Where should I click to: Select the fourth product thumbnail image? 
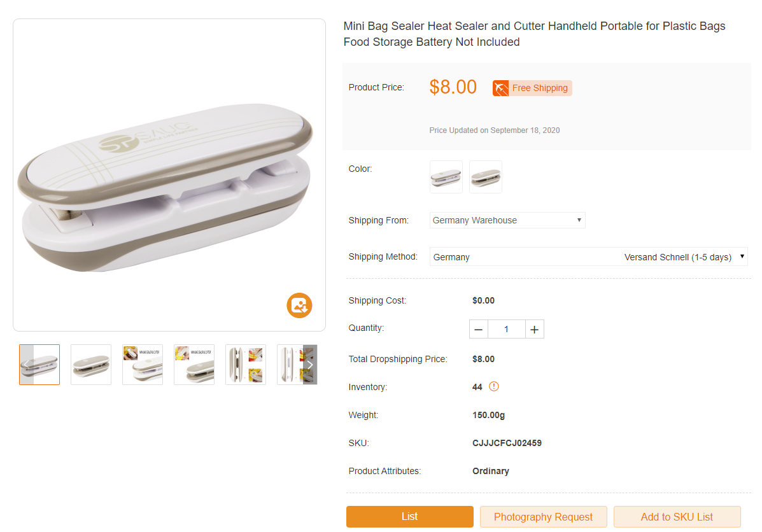194,365
